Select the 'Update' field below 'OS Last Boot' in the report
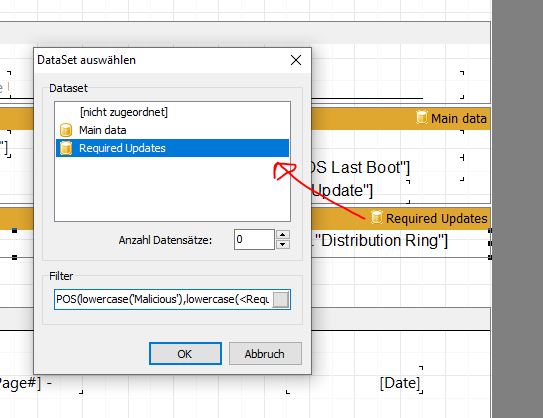The image size is (543, 418). [342, 190]
